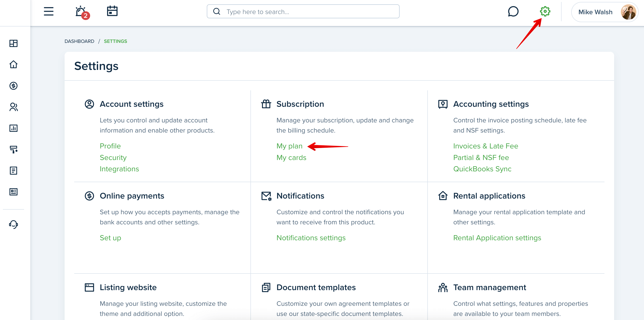Click the Rental applications house icon
Screen dimensions: 644x320
pyautogui.click(x=443, y=195)
